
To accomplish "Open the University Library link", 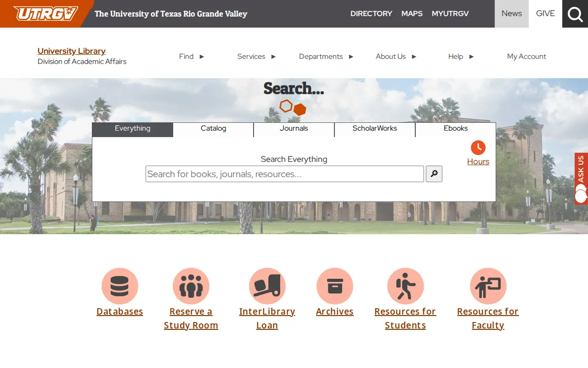I will 72,51.
